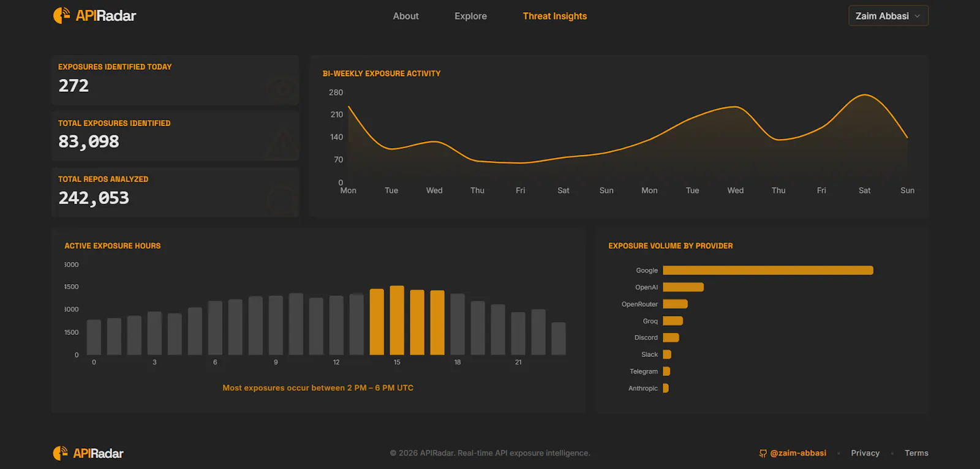This screenshot has width=980, height=469.
Task: Click the Sat peak on the bi-weekly line chart
Action: 864,96
